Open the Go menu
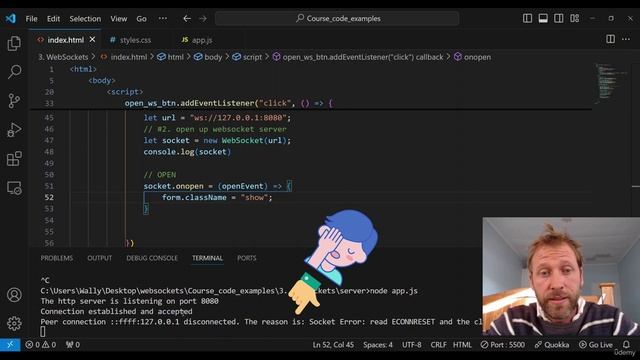 [141, 19]
